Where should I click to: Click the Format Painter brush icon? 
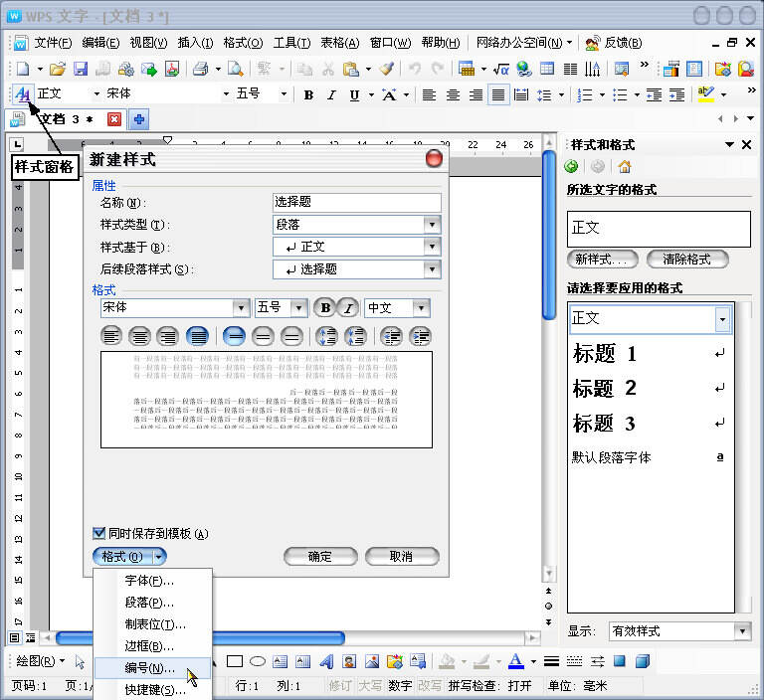387,69
